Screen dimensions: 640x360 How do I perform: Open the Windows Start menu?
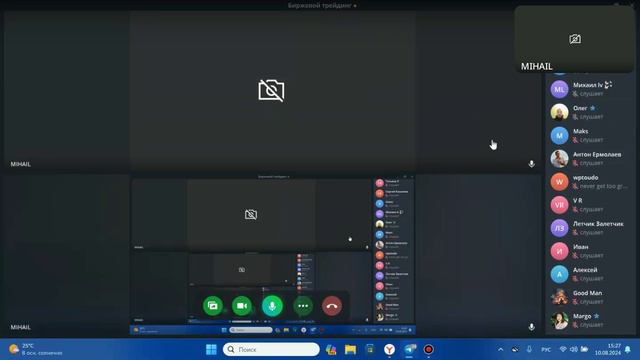pos(211,349)
